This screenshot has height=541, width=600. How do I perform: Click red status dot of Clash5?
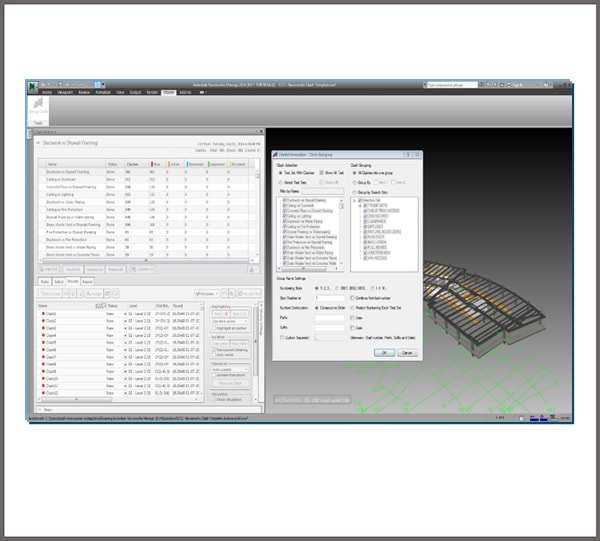click(x=43, y=342)
